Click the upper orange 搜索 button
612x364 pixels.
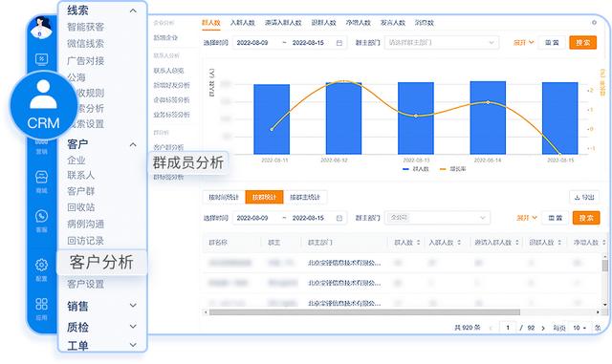pos(583,43)
